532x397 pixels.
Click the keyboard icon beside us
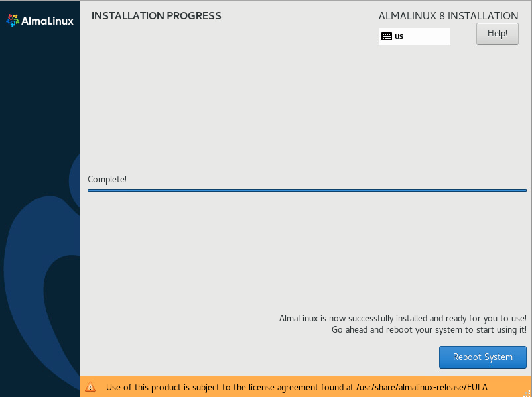pyautogui.click(x=387, y=36)
